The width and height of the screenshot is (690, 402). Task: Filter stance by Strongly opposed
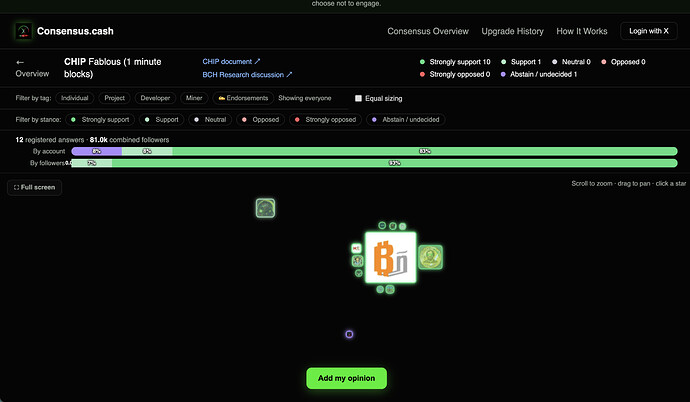[325, 120]
